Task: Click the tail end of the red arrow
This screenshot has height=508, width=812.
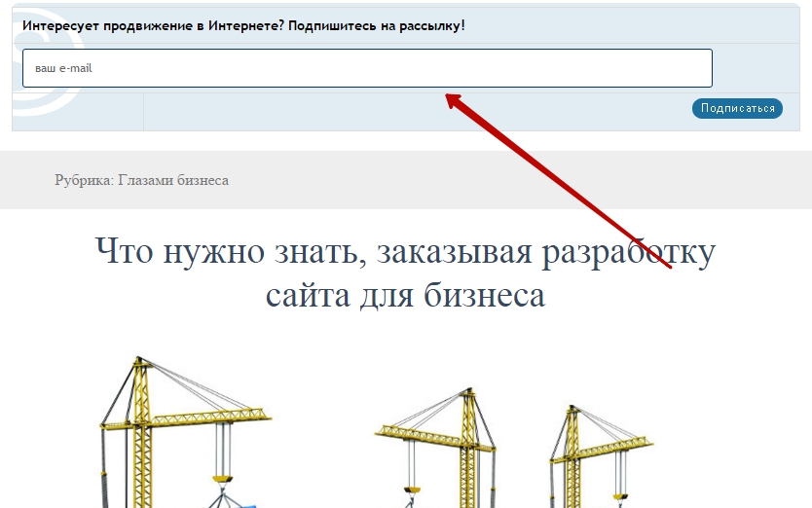Action: pyautogui.click(x=670, y=267)
